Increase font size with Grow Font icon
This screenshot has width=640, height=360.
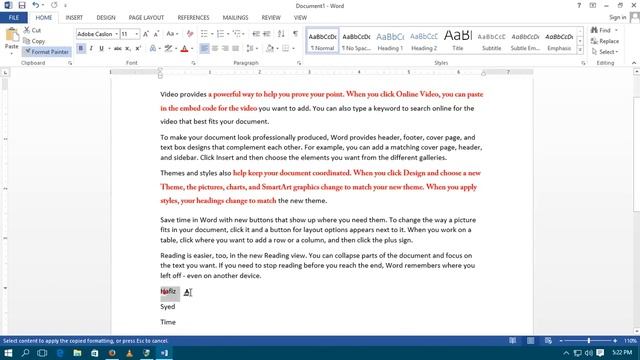coord(146,34)
